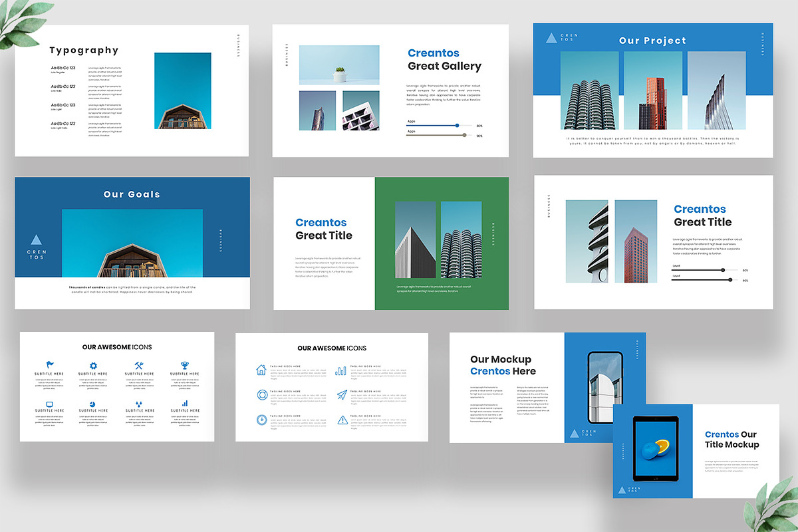
Task: Click the 'Thousands of candles' quote text
Action: [x=132, y=289]
